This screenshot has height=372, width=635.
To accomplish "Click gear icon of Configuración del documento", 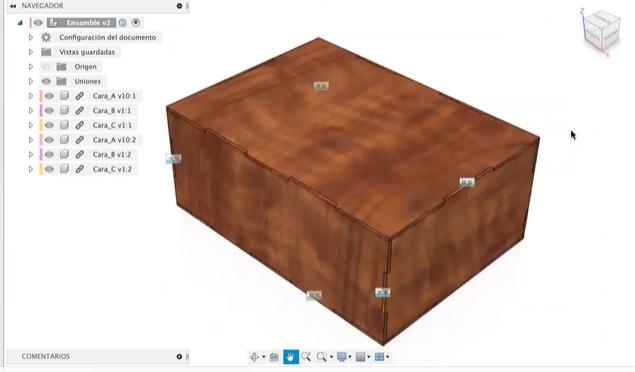I will tap(46, 37).
